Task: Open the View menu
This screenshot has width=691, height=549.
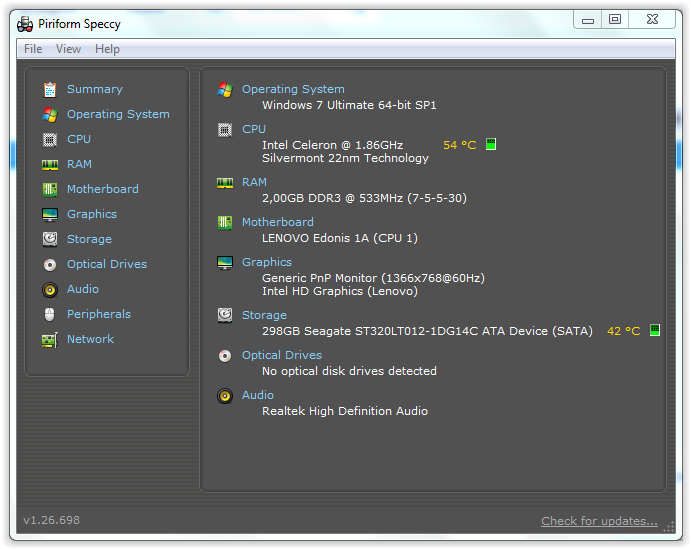Action: [x=68, y=49]
